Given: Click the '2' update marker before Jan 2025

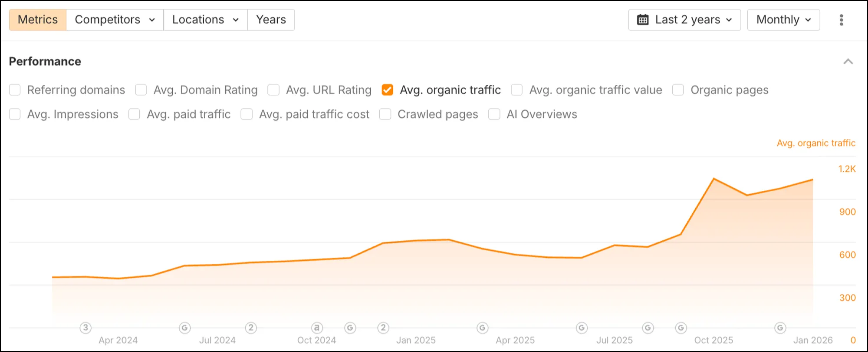Looking at the screenshot, I should pos(384,328).
